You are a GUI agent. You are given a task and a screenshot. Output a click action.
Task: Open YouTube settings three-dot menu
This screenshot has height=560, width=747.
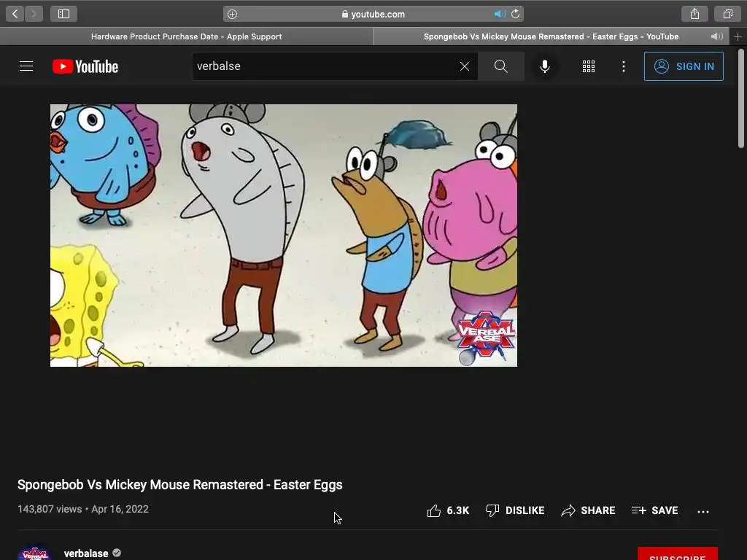(x=624, y=66)
